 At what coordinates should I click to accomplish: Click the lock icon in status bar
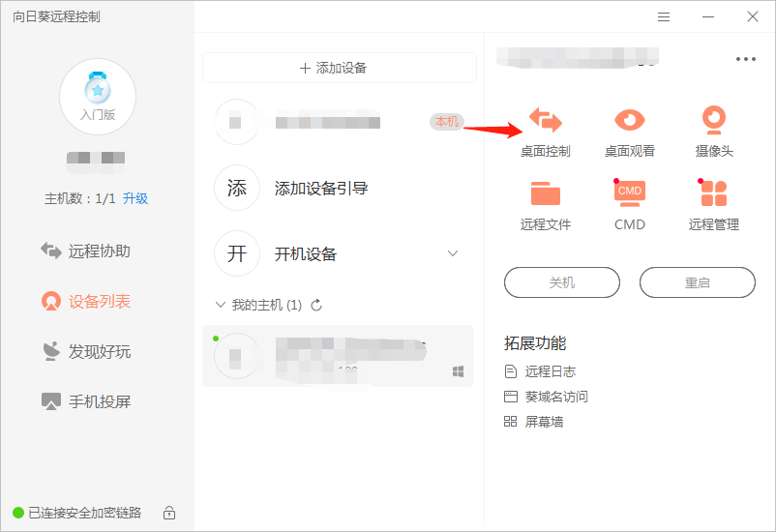pyautogui.click(x=169, y=513)
